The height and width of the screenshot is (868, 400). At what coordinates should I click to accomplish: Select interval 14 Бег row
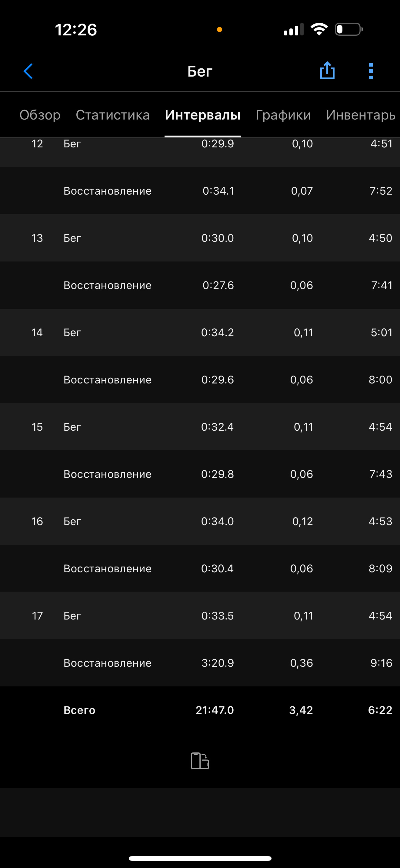200,332
